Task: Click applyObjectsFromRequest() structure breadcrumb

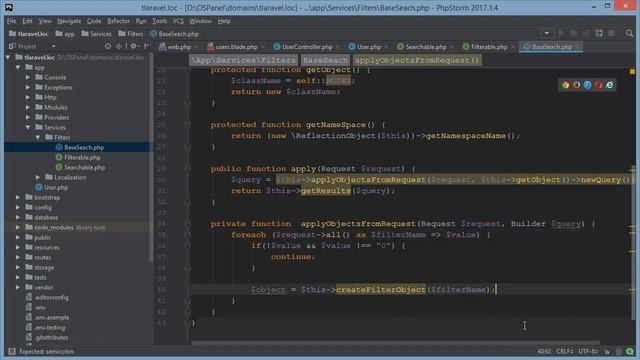Action: 417,60
